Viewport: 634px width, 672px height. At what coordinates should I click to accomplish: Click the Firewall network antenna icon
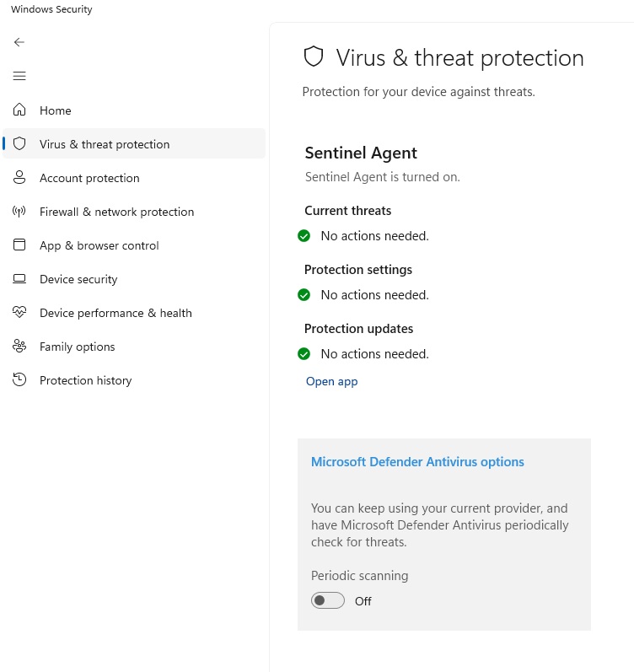pyautogui.click(x=20, y=212)
